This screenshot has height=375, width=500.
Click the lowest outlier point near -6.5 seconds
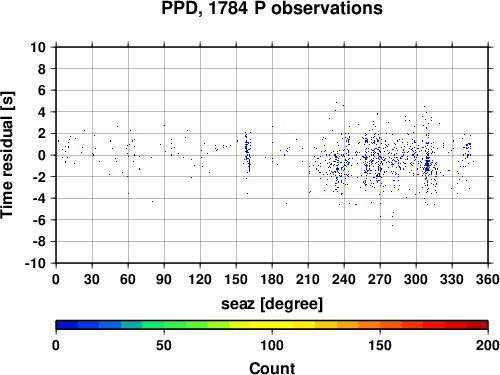tap(392, 226)
